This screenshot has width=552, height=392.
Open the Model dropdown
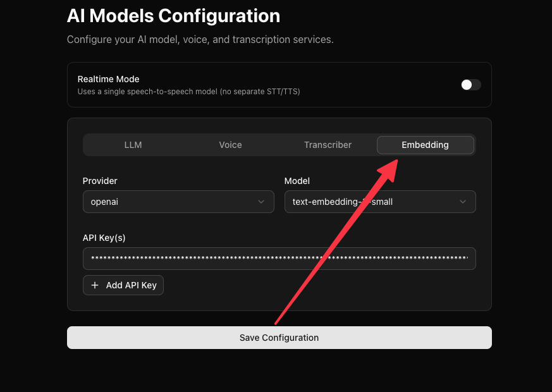tap(380, 202)
